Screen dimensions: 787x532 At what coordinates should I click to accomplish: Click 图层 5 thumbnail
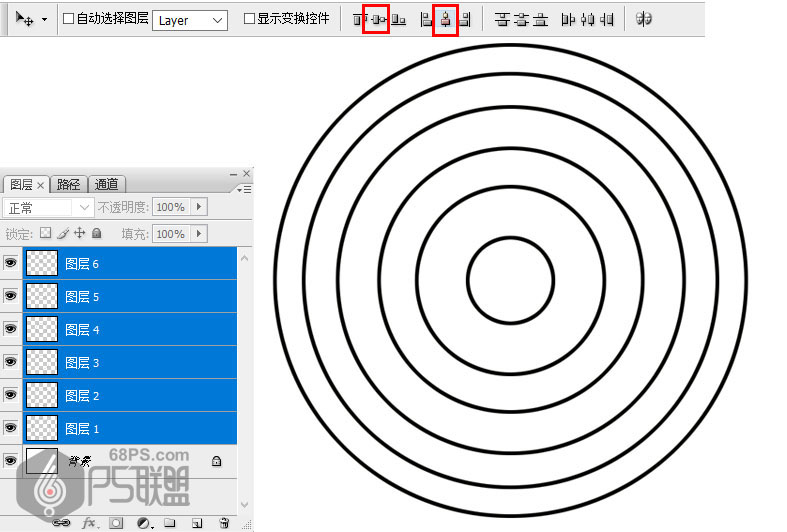click(x=42, y=296)
